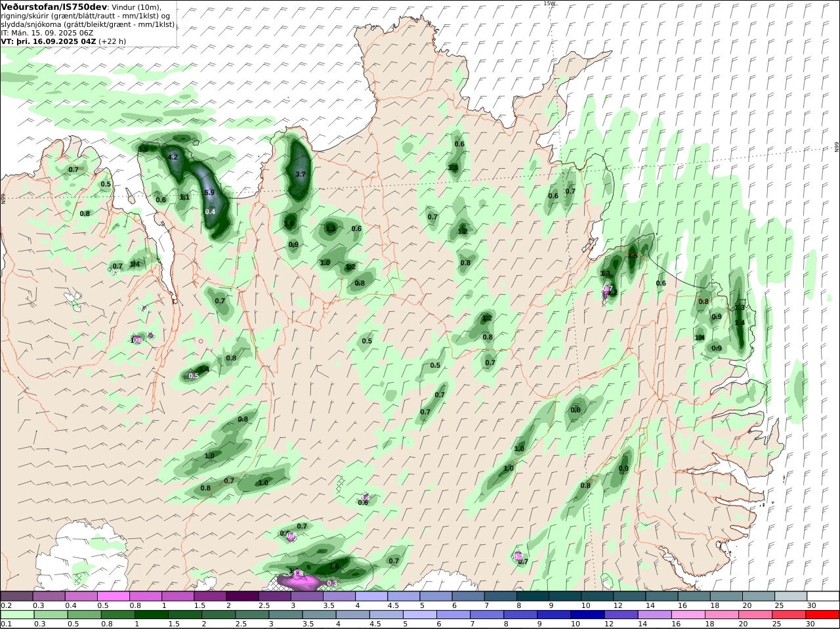Click the 5.9 precipitation value on the map

210,192
